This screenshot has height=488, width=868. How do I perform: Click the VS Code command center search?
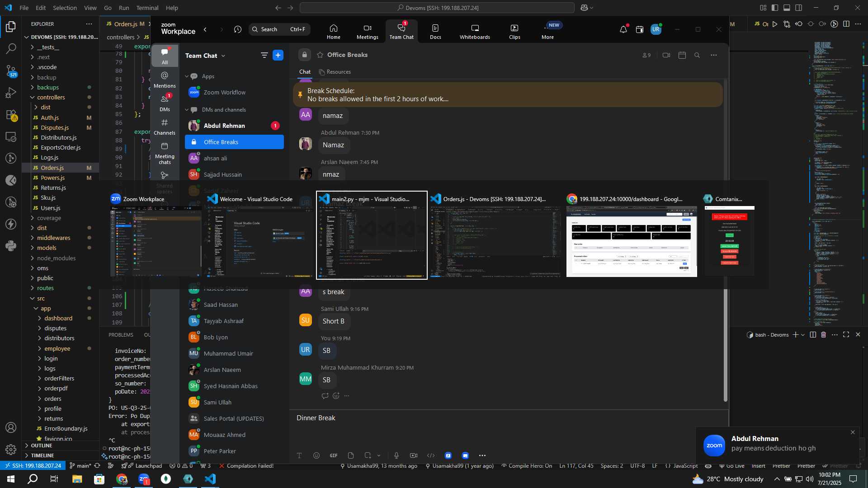coord(437,8)
